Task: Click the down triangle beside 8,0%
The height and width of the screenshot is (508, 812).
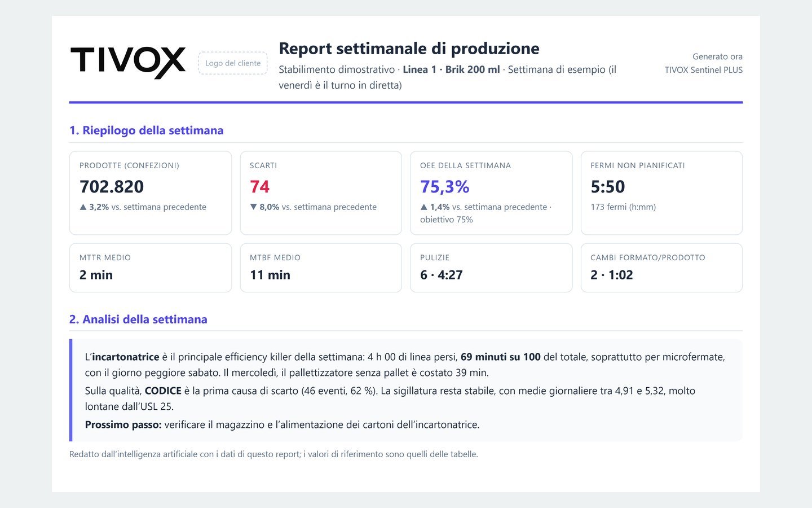Action: point(254,207)
